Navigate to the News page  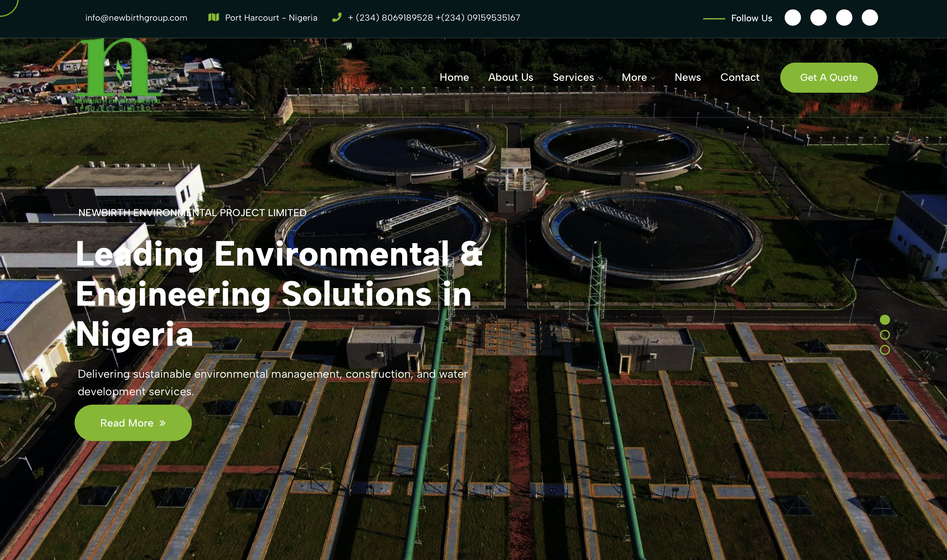point(688,77)
